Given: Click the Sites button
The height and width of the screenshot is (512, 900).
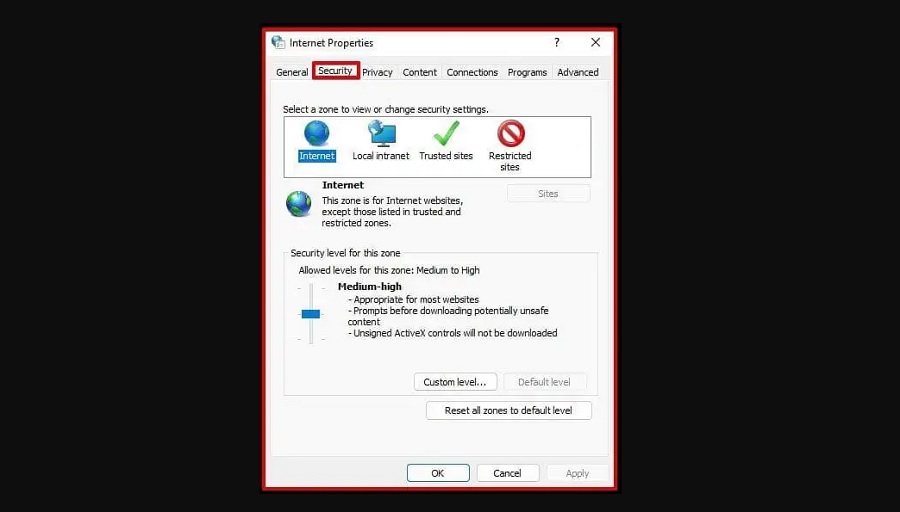Looking at the screenshot, I should (548, 193).
